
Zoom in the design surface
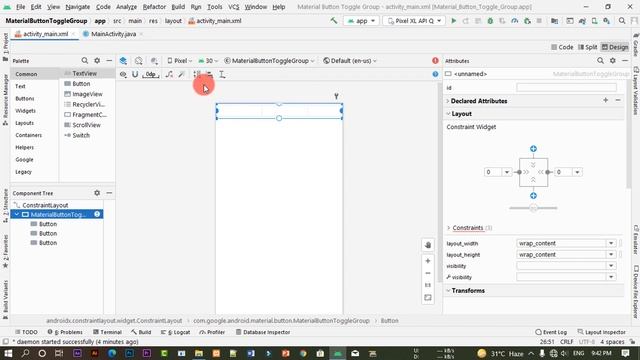pyautogui.click(x=428, y=261)
